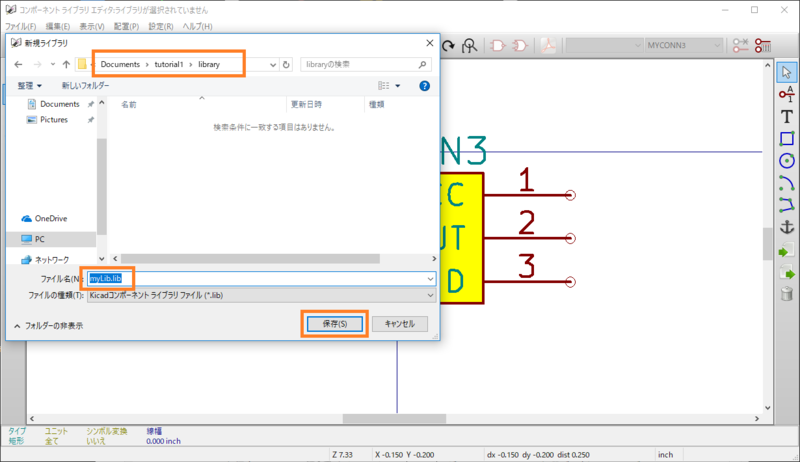
Task: Select the Anchor position tool
Action: (786, 227)
